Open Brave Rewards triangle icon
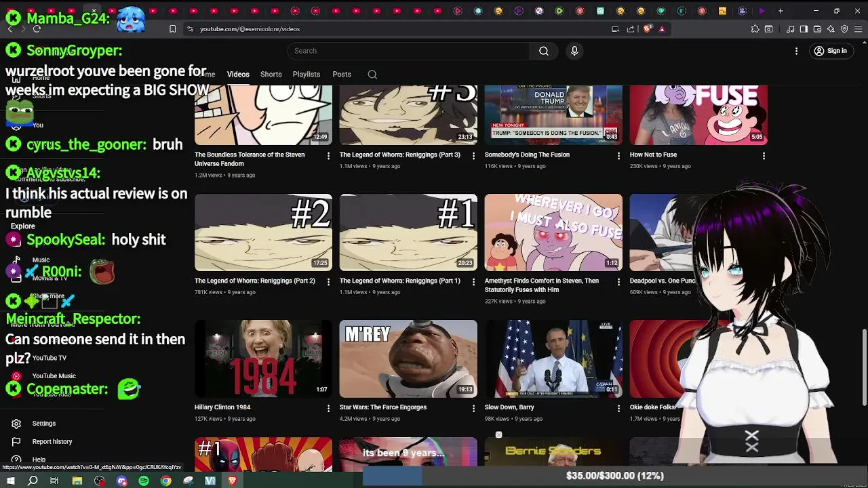This screenshot has height=488, width=868. pyautogui.click(x=662, y=29)
